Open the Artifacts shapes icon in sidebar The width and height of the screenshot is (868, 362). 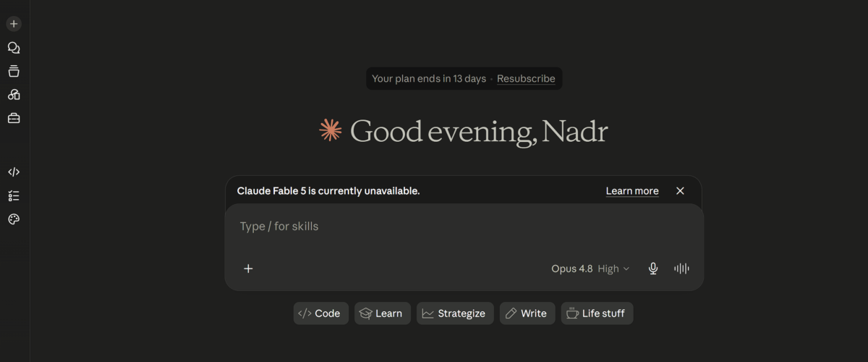click(x=14, y=95)
